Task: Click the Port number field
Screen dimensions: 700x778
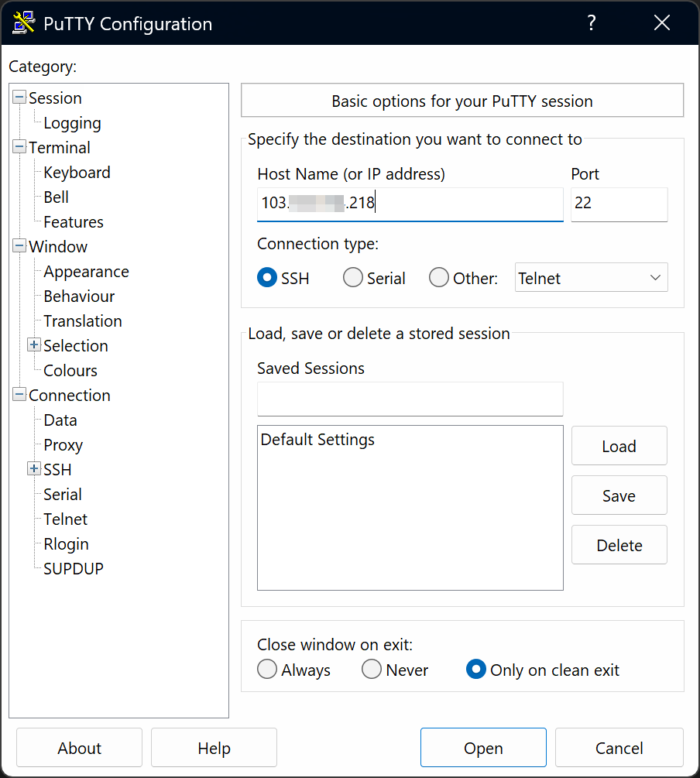Action: pyautogui.click(x=618, y=204)
